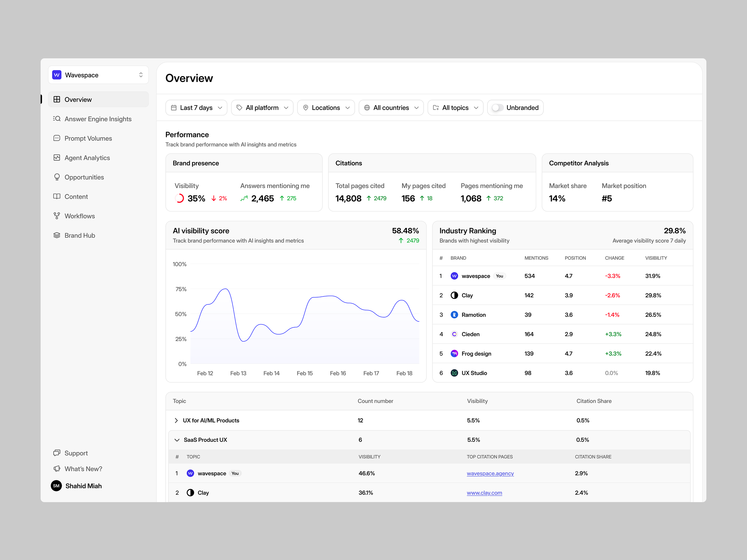Click the Market share 14% value
747x560 pixels.
[557, 199]
